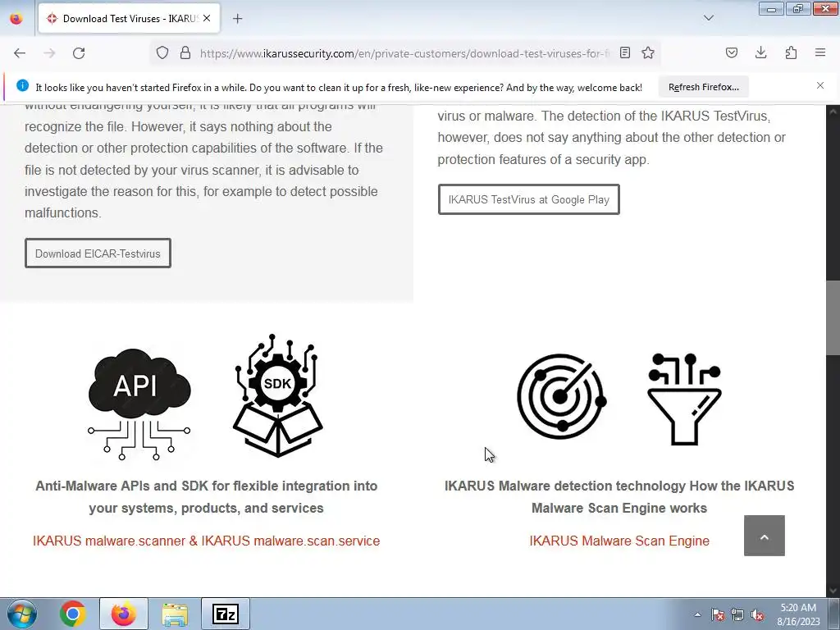Open IKARUS malware.scanner & scan.service link
The image size is (840, 630).
point(206,541)
